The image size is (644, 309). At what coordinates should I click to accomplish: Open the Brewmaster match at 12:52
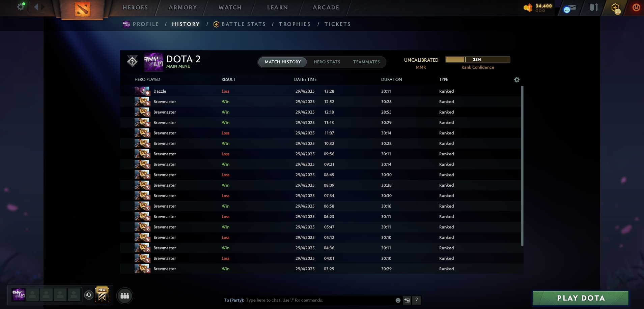click(320, 102)
